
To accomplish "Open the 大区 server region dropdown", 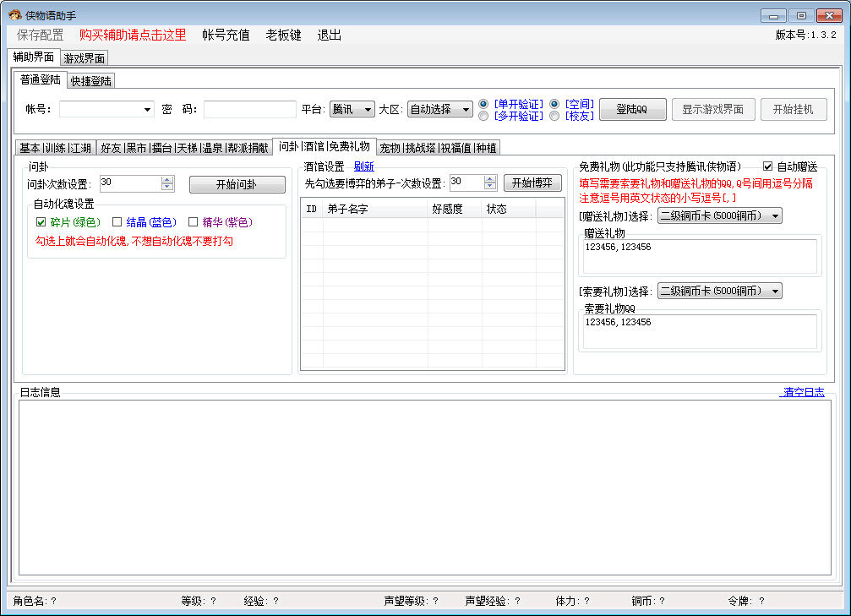I will (467, 109).
